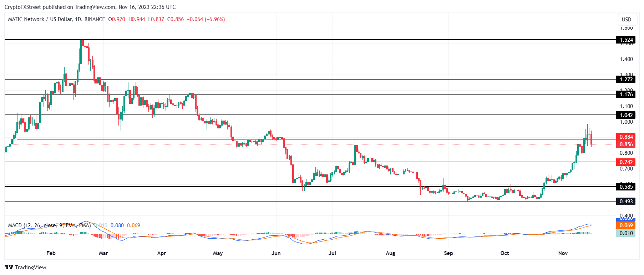Click the Oct label on time axis
Viewport: 644px width, 275px height.
tap(505, 253)
